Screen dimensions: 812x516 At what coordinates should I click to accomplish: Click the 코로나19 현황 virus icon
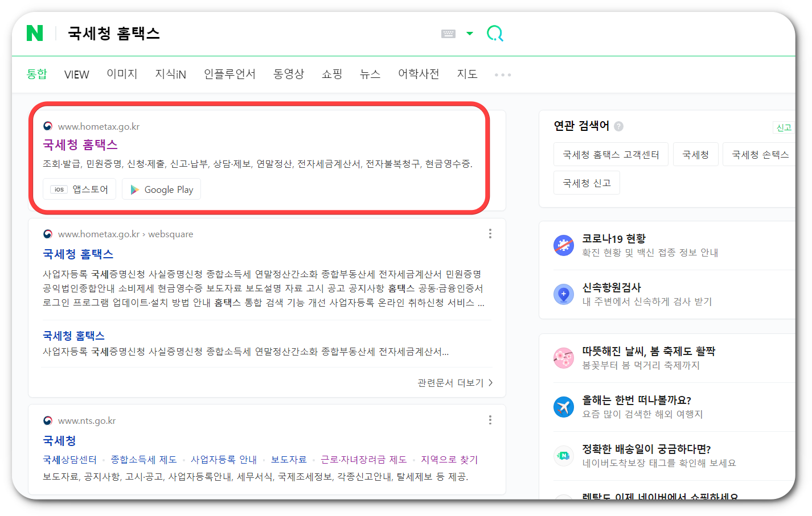click(x=564, y=245)
